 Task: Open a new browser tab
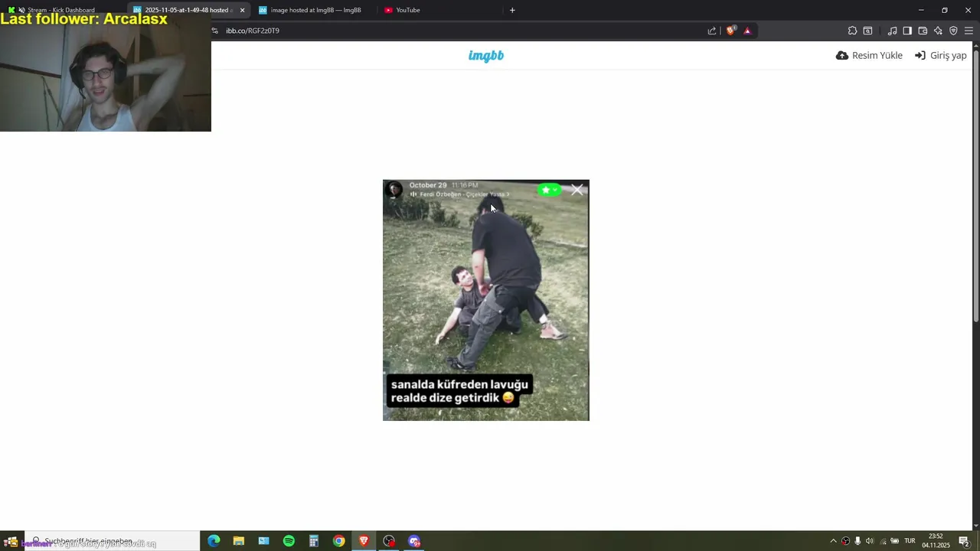[x=512, y=10]
